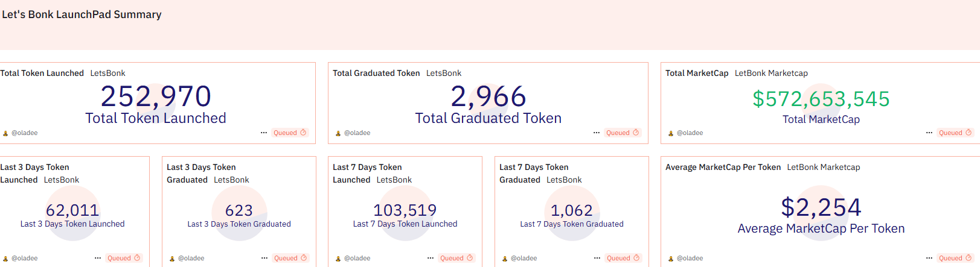Image resolution: width=980 pixels, height=267 pixels.
Task: Open three-dots menu on Total Token Launched card
Action: (x=264, y=133)
